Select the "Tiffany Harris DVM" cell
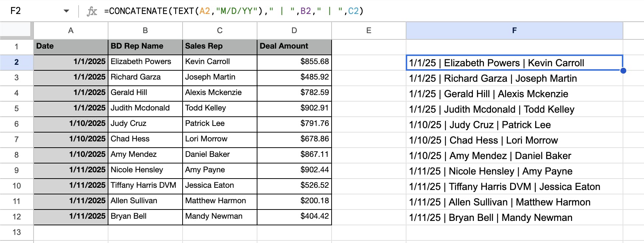Viewport: 644px width, 243px height. point(145,186)
